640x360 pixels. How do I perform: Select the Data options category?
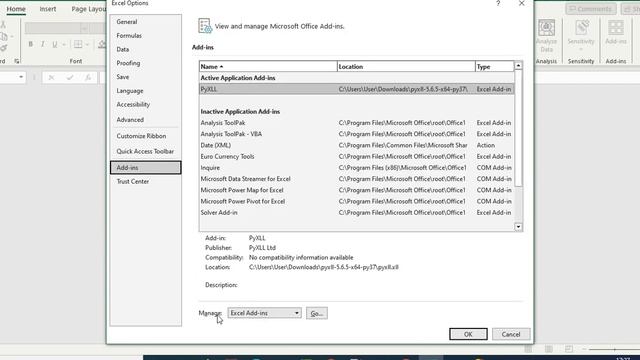pos(122,49)
